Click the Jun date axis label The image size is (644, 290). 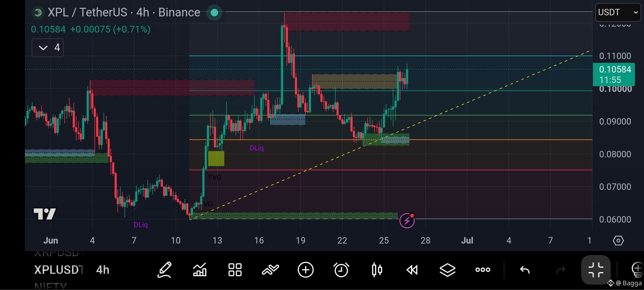51,240
